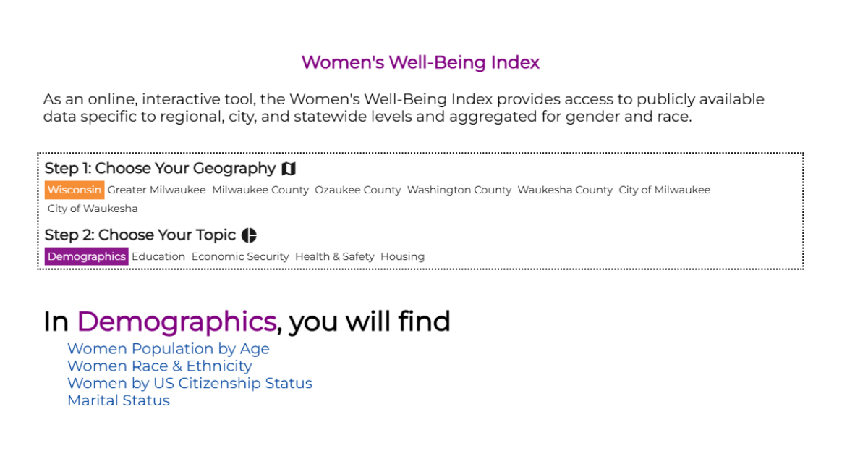Choose Waukesha County geography
The height and width of the screenshot is (454, 868).
point(565,190)
